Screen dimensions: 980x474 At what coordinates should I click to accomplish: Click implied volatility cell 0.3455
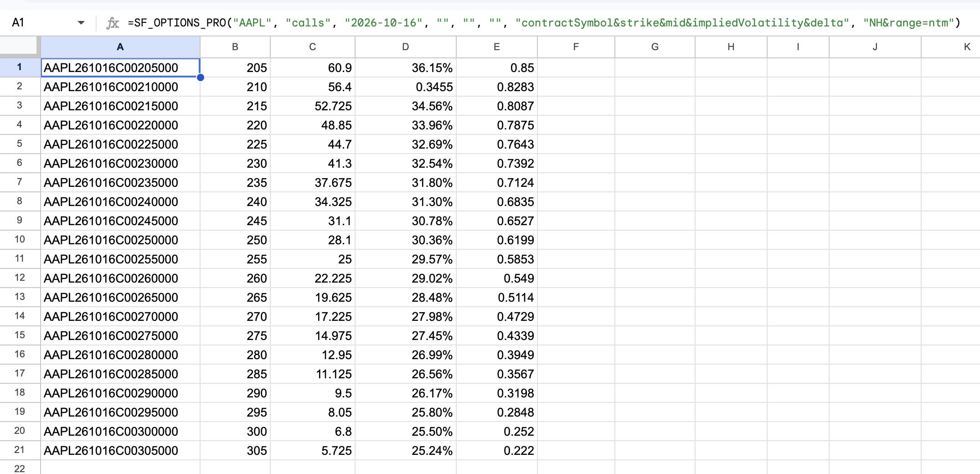(406, 87)
